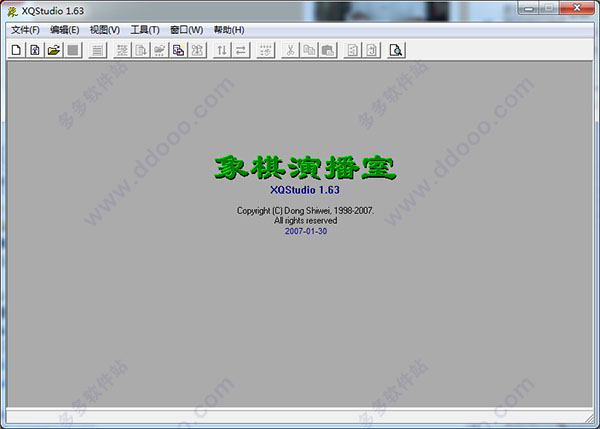Viewport: 600px width, 429px height.
Task: Open the 帮助(H) menu
Action: point(229,30)
